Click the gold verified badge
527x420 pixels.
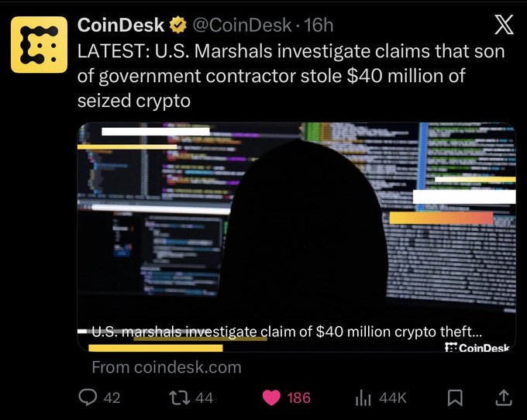(x=177, y=26)
